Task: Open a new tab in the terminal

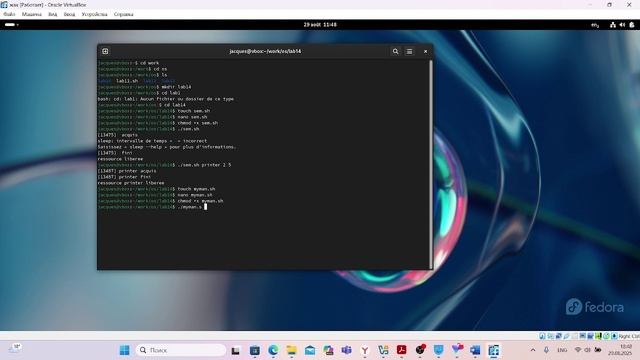Action: 105,51
